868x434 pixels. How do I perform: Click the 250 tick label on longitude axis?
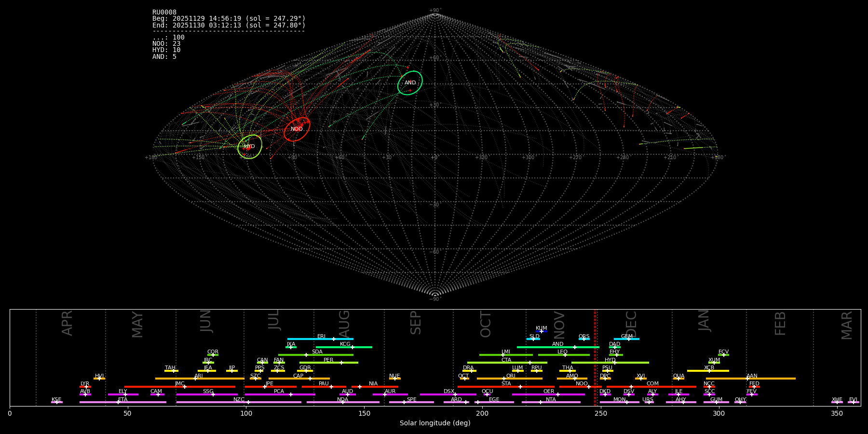click(x=600, y=413)
